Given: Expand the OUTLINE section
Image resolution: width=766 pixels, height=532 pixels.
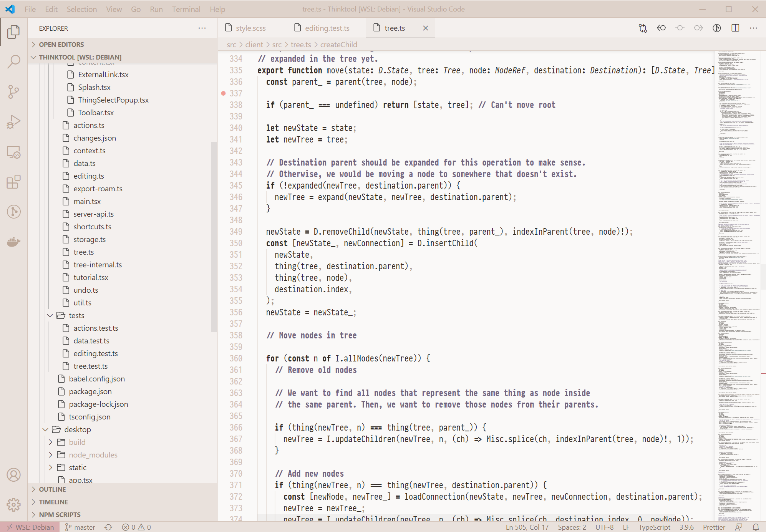Looking at the screenshot, I should 52,489.
